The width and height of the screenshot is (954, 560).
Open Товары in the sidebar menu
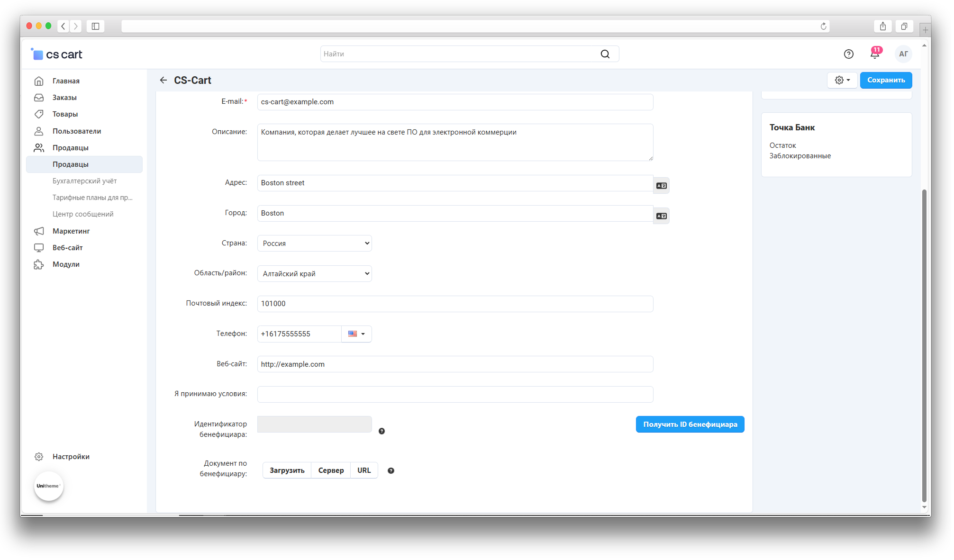(65, 114)
